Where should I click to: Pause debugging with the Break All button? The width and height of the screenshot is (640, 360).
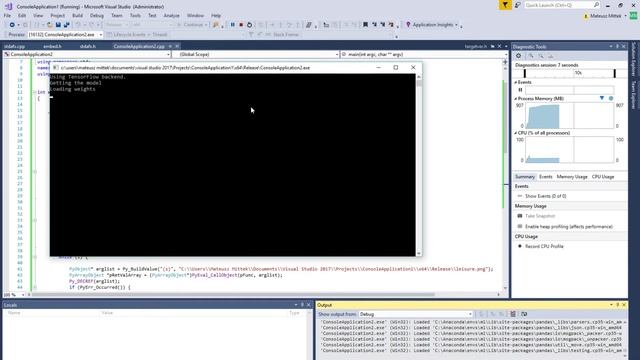click(x=233, y=25)
